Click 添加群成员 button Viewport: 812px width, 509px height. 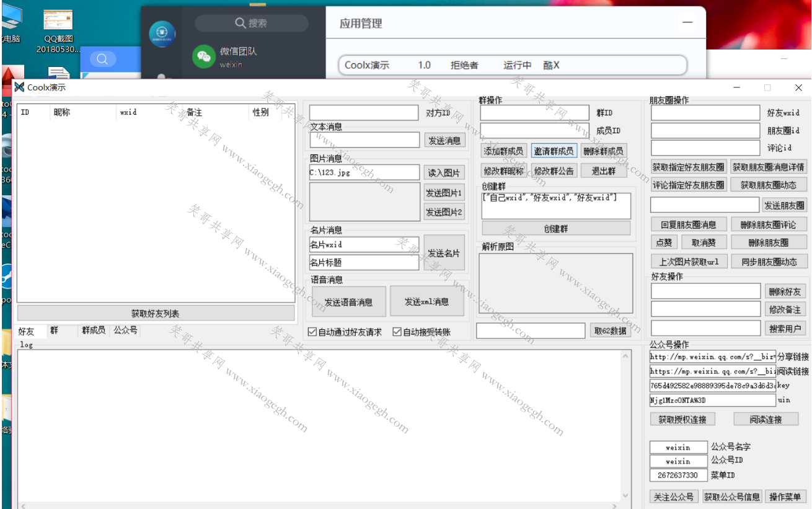click(504, 151)
